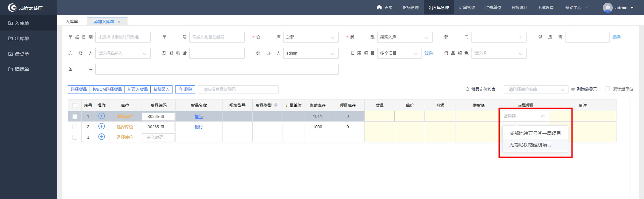Go to 首页 via the home icon
This screenshot has height=199, width=644.
(379, 7)
